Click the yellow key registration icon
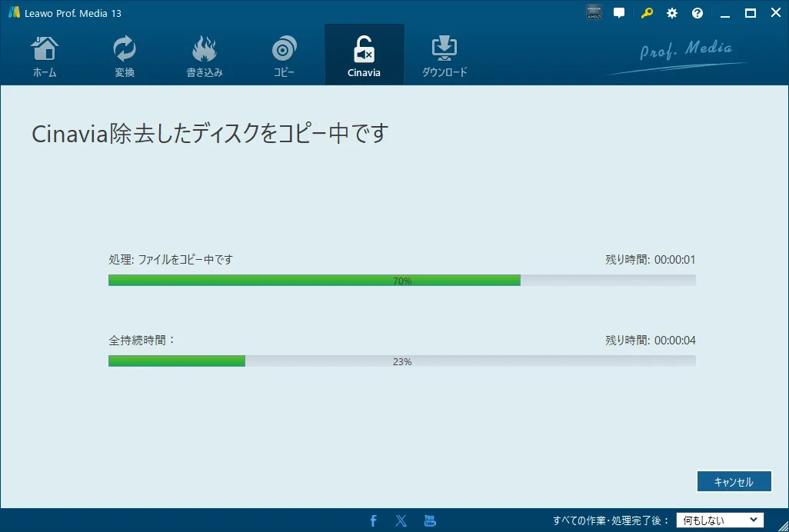The height and width of the screenshot is (532, 789). (x=647, y=13)
